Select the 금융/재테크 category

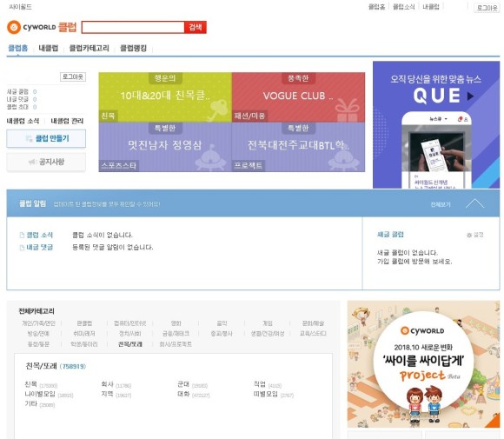176,334
